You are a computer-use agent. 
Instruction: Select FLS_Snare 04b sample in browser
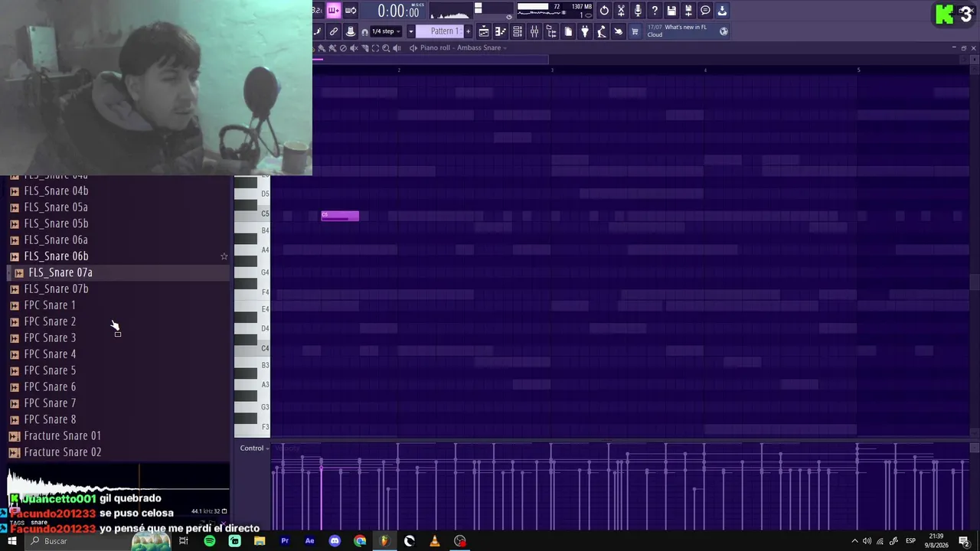pos(56,191)
